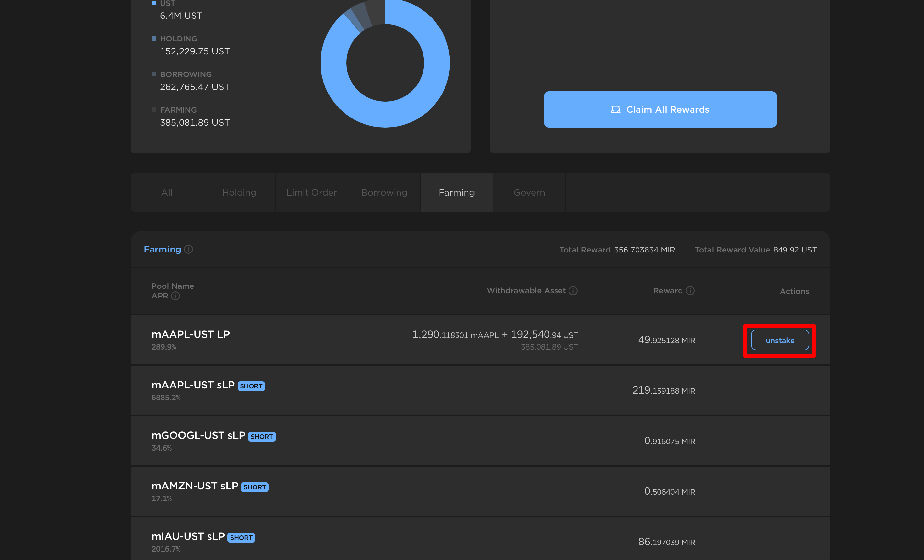The height and width of the screenshot is (560, 924).
Task: Click the FARMING legend color square
Action: [154, 110]
